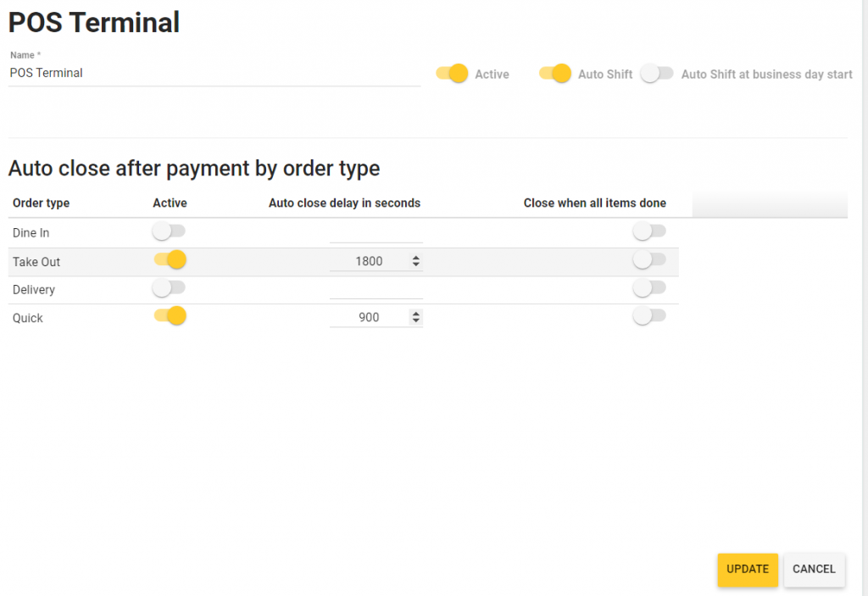
Task: Turn on Active for Dine In
Action: [169, 231]
